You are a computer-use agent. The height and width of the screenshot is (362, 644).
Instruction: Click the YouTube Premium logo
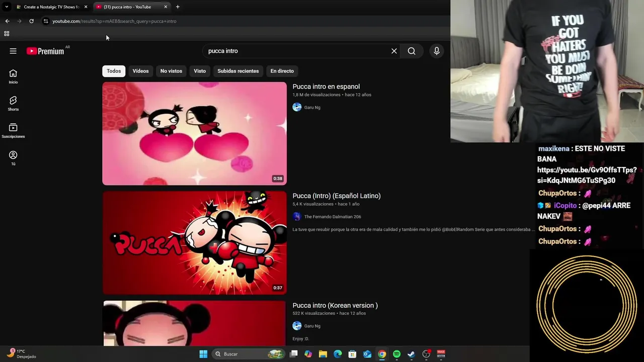tap(45, 51)
